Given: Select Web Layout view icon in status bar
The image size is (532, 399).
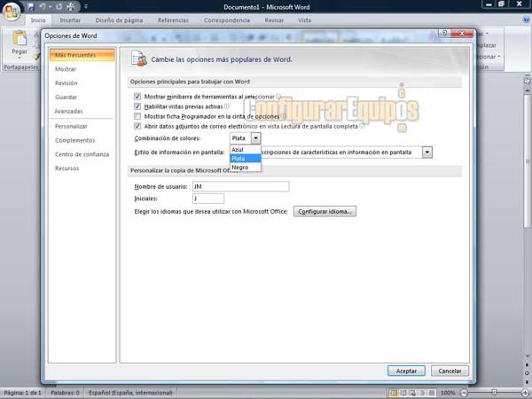Looking at the screenshot, I should pos(412,393).
